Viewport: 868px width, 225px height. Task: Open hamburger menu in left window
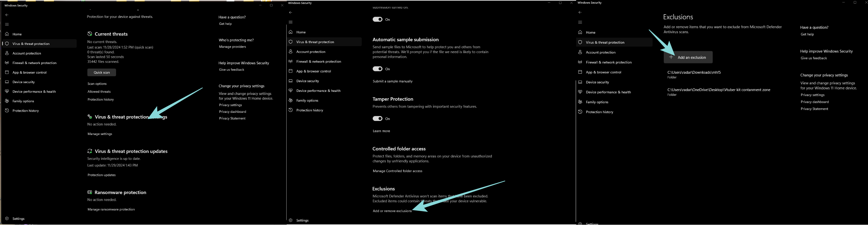(7, 24)
